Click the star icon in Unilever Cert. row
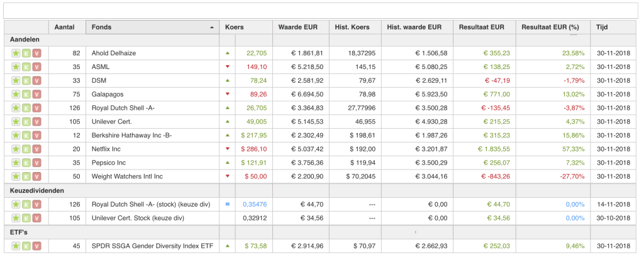The height and width of the screenshot is (258, 644). click(16, 122)
